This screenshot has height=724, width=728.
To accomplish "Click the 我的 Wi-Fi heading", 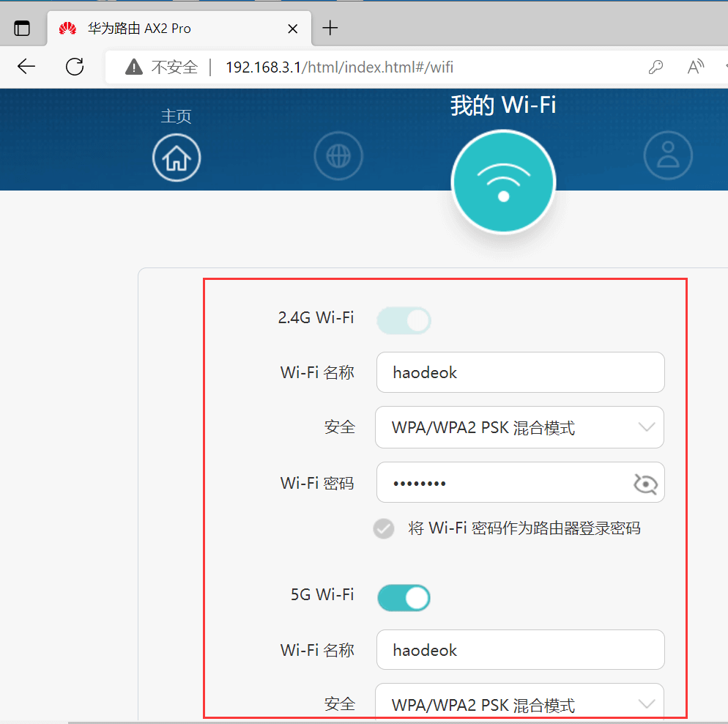I will (x=503, y=105).
